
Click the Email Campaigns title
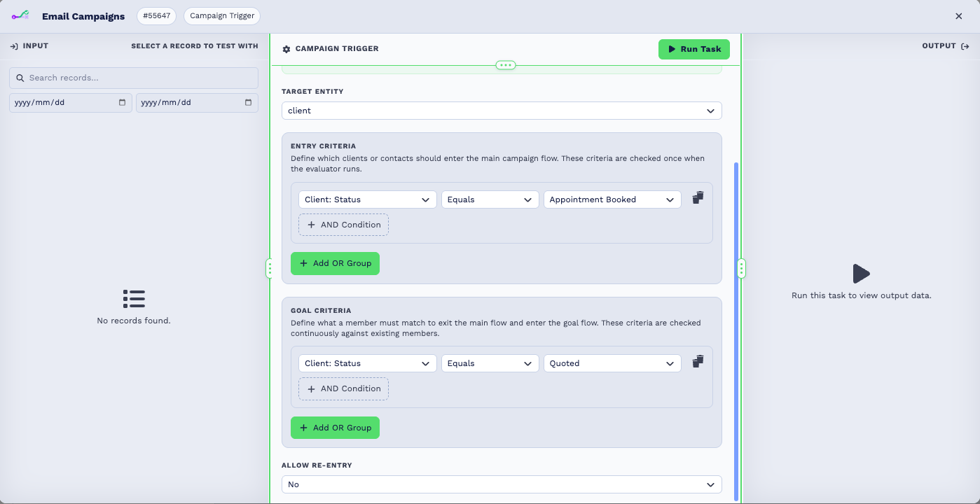[83, 16]
